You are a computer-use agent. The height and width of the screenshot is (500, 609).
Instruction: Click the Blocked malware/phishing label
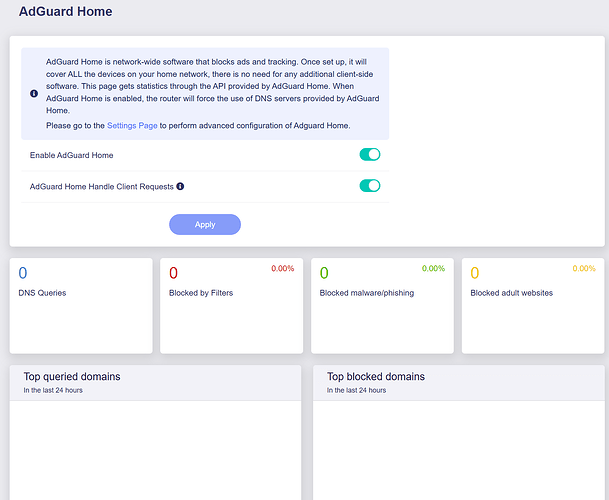(366, 293)
